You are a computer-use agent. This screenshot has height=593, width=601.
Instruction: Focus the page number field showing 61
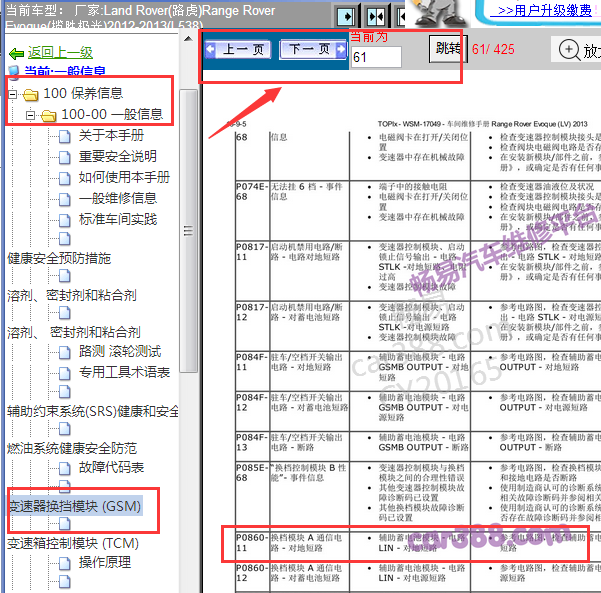coord(376,57)
